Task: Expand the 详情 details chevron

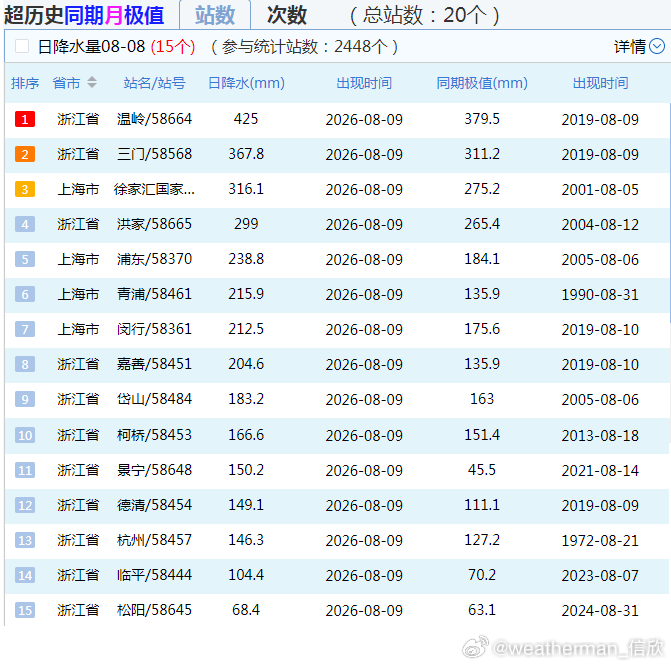Action: [x=657, y=46]
